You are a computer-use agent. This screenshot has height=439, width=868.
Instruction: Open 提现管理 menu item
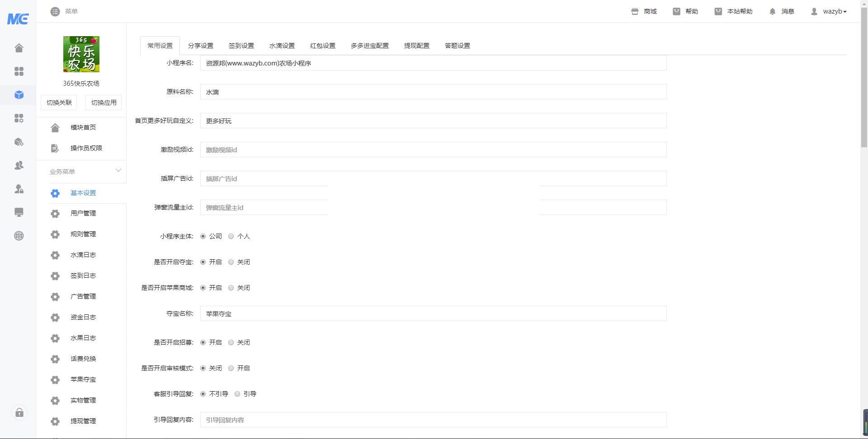coord(83,421)
